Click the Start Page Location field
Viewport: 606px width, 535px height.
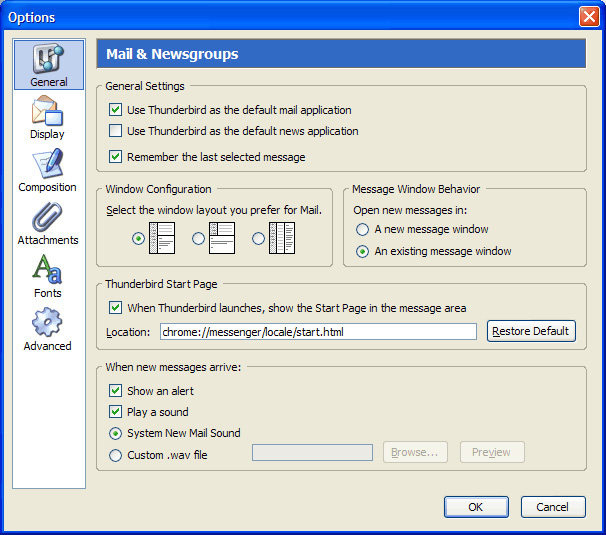318,332
